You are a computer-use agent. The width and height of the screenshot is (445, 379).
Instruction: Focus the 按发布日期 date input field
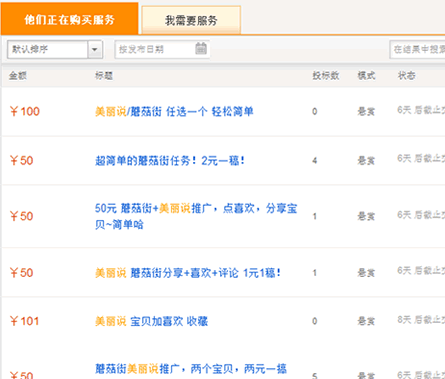click(162, 49)
